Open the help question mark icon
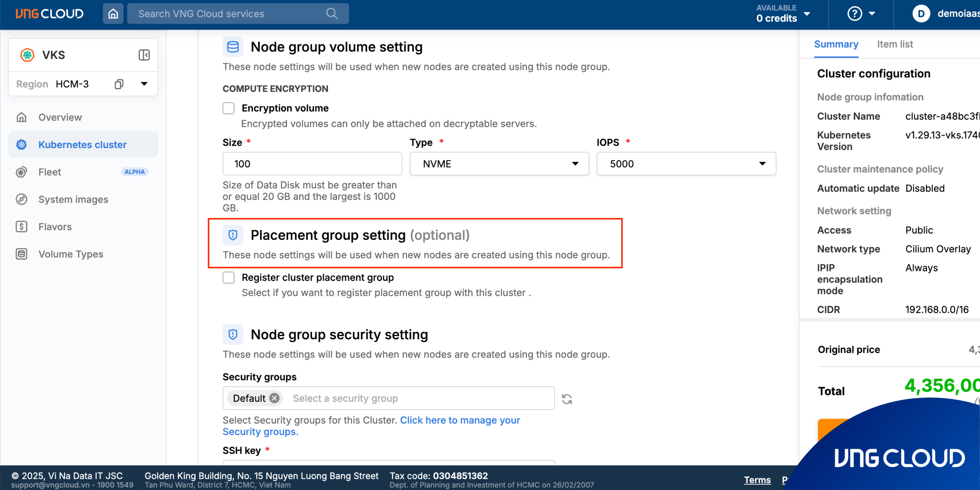The width and height of the screenshot is (980, 490). [854, 14]
